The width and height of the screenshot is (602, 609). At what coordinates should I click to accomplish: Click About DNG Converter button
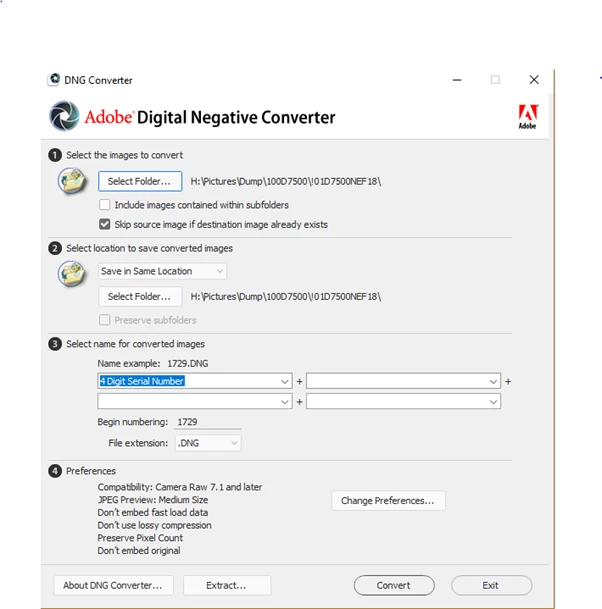[113, 585]
